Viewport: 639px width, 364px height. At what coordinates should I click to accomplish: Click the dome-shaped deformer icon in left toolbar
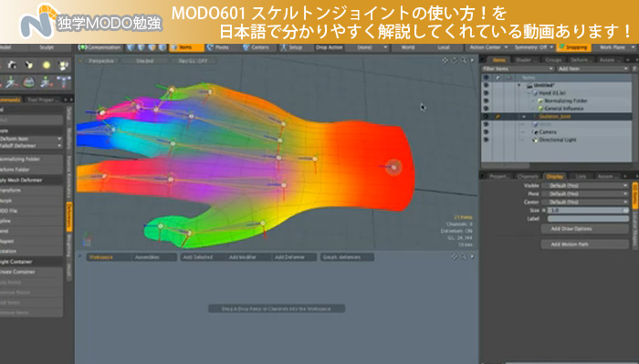[29, 82]
